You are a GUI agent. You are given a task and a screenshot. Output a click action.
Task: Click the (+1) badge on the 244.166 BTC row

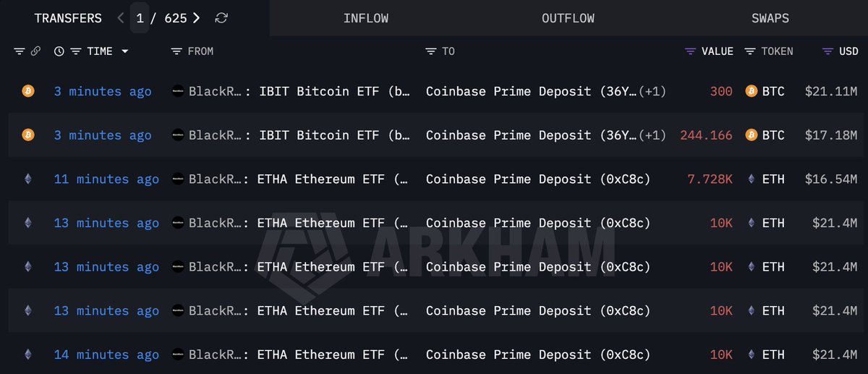pos(653,135)
